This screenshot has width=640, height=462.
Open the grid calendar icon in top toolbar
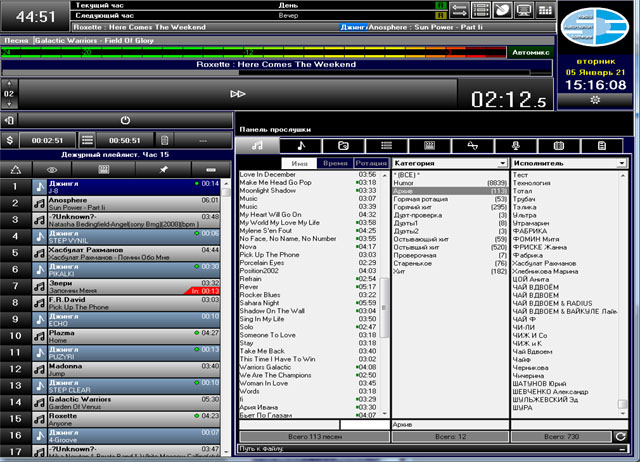[545, 10]
